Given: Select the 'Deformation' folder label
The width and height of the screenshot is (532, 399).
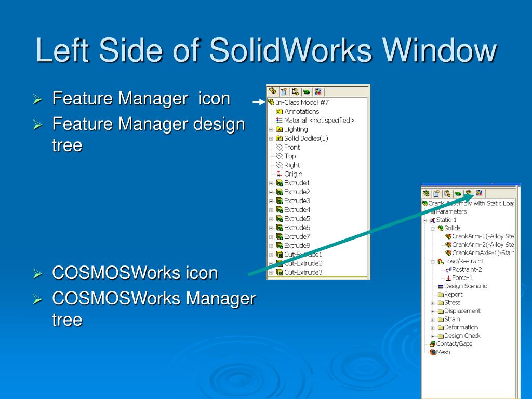Looking at the screenshot, I should (461, 327).
